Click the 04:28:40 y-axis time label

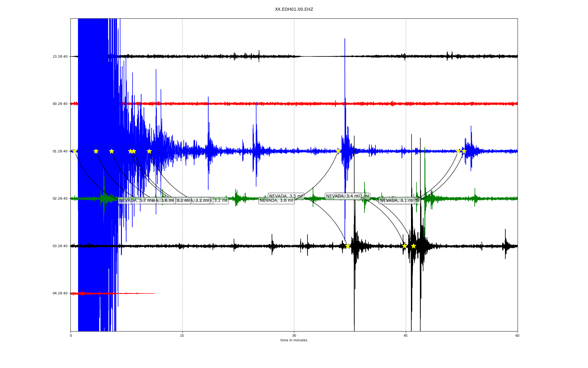(60, 293)
